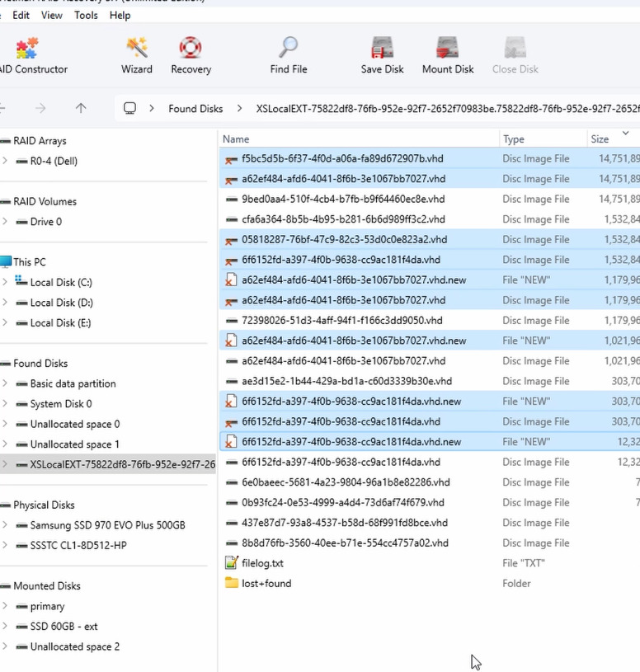
Task: Open the Edit menu
Action: 21,16
